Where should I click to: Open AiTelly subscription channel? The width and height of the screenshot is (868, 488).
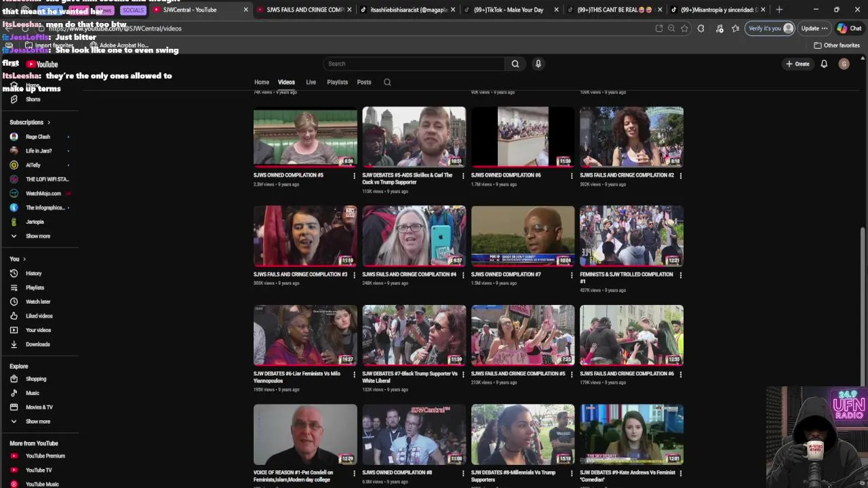[33, 165]
